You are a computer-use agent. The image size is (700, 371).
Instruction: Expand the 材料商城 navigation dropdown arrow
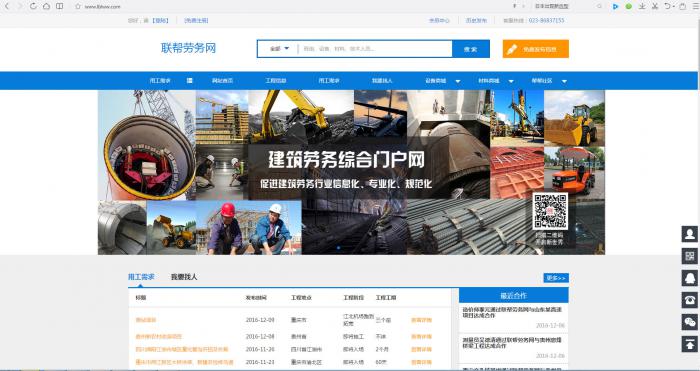(x=511, y=81)
